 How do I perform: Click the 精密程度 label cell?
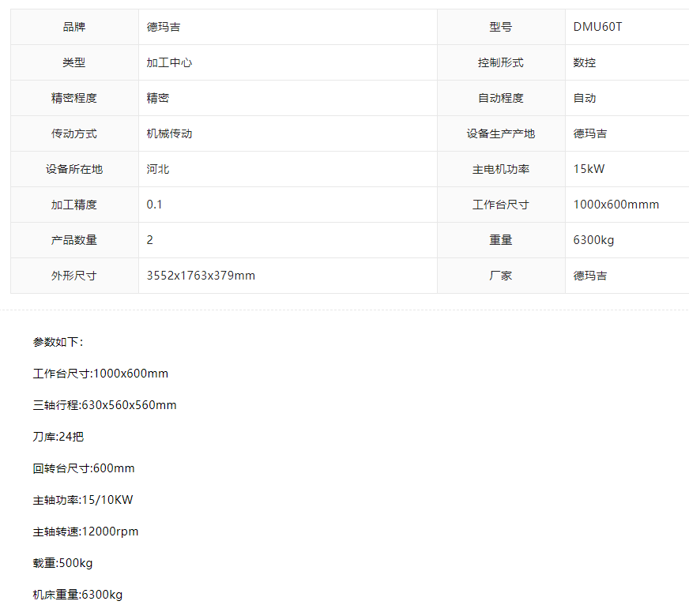tap(74, 98)
